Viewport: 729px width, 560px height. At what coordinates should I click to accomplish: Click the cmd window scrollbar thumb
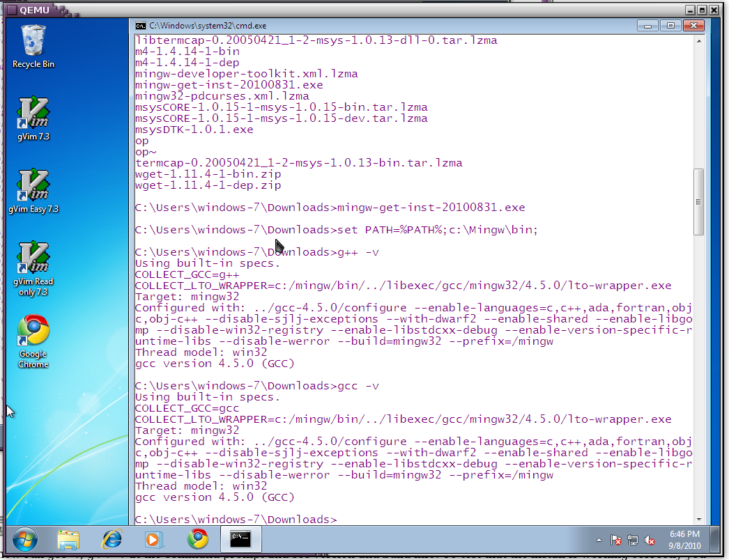[x=698, y=202]
